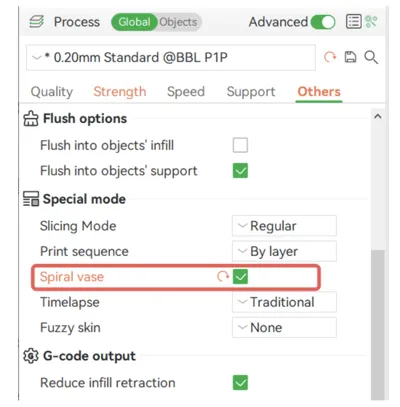
Task: Save the current process preset
Action: click(350, 57)
